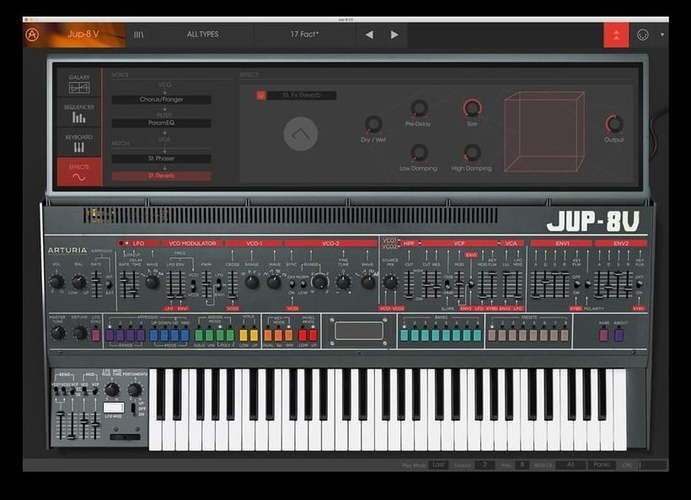691x500 pixels.
Task: Click the purple About button
Action: [619, 335]
